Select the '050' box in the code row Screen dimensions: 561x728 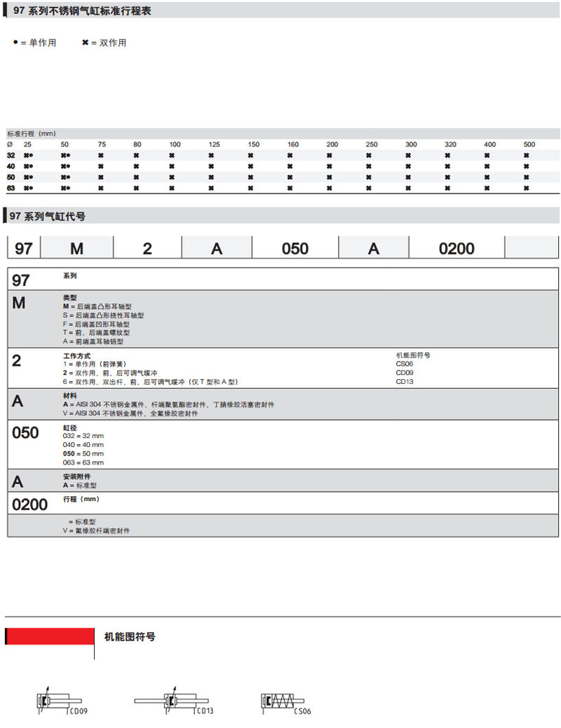tap(295, 249)
